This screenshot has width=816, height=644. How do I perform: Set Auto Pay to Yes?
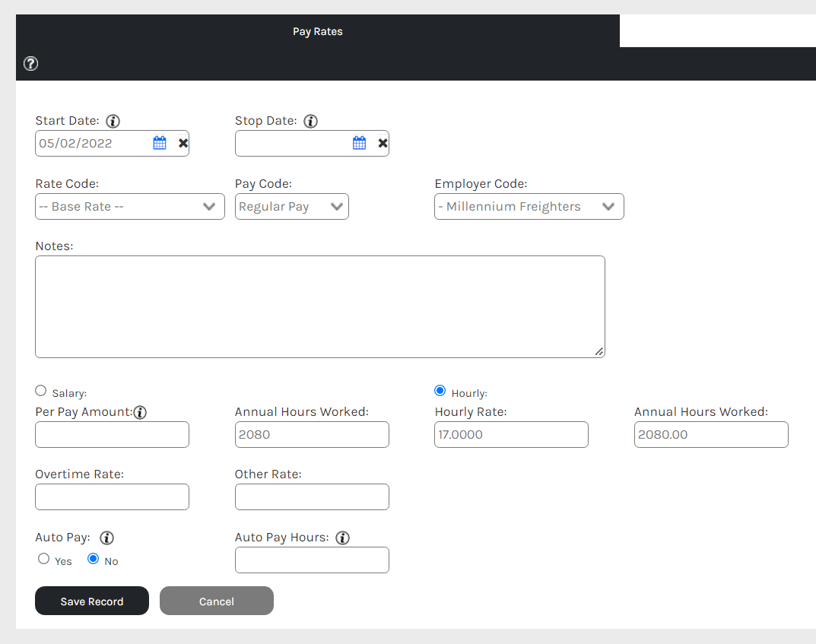tap(43, 559)
